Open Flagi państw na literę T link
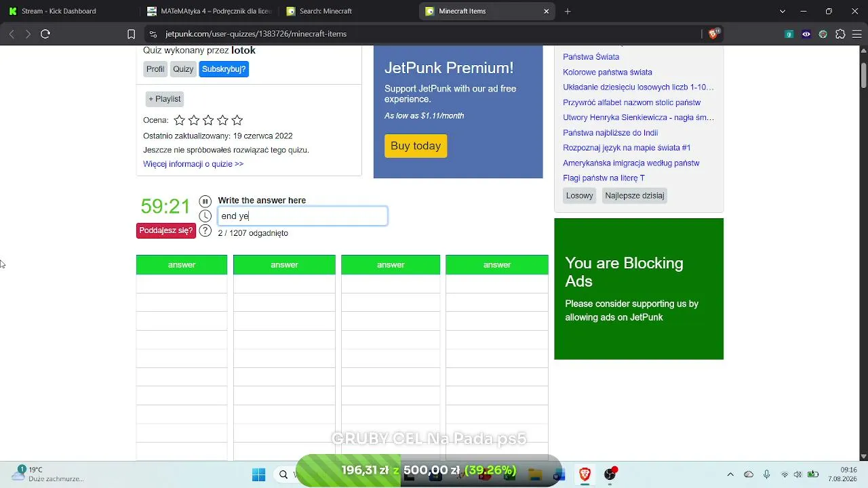Viewport: 868px width, 488px height. click(604, 178)
